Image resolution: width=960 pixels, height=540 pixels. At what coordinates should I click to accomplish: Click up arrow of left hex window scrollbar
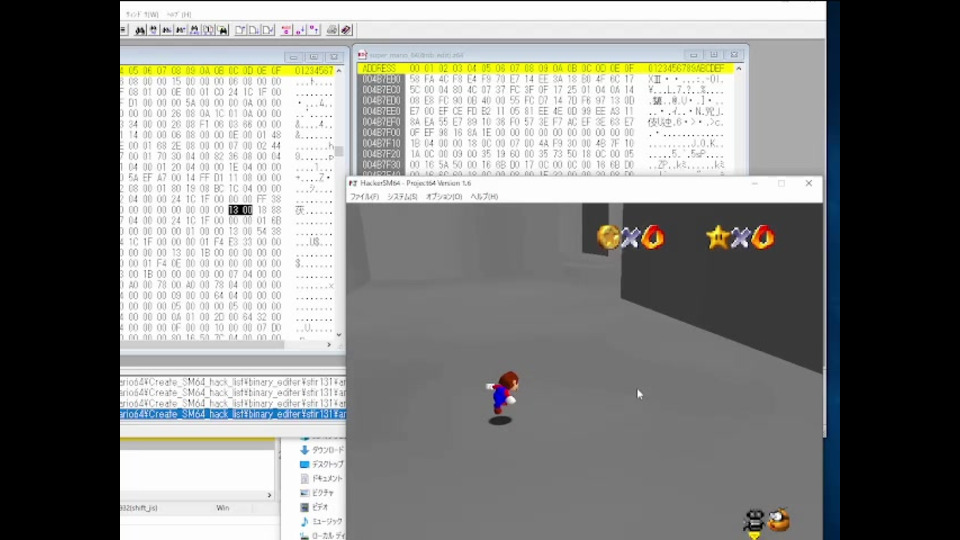(339, 71)
